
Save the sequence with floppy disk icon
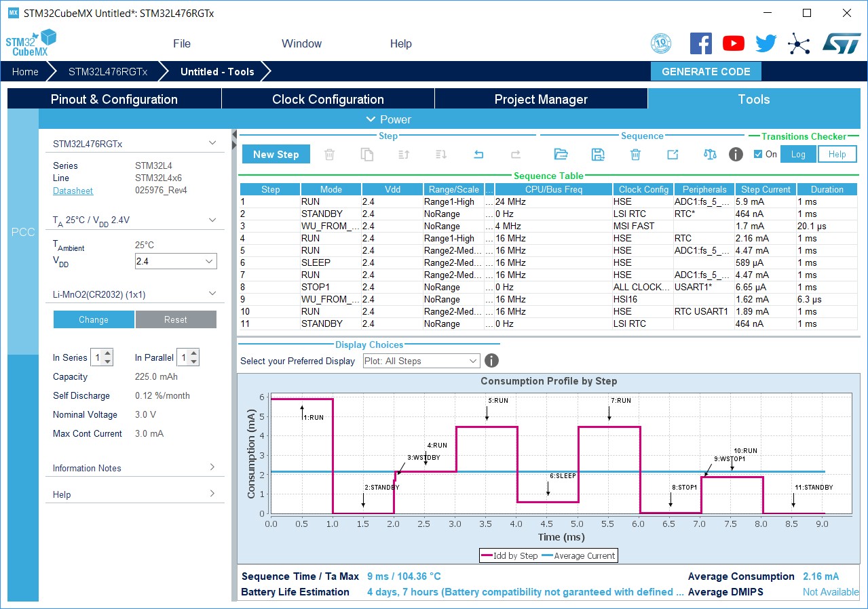[x=598, y=155]
